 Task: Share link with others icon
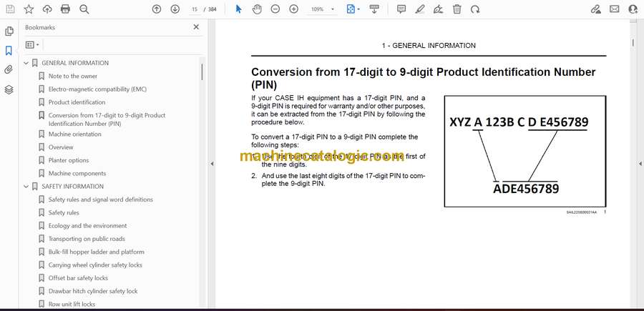595,9
